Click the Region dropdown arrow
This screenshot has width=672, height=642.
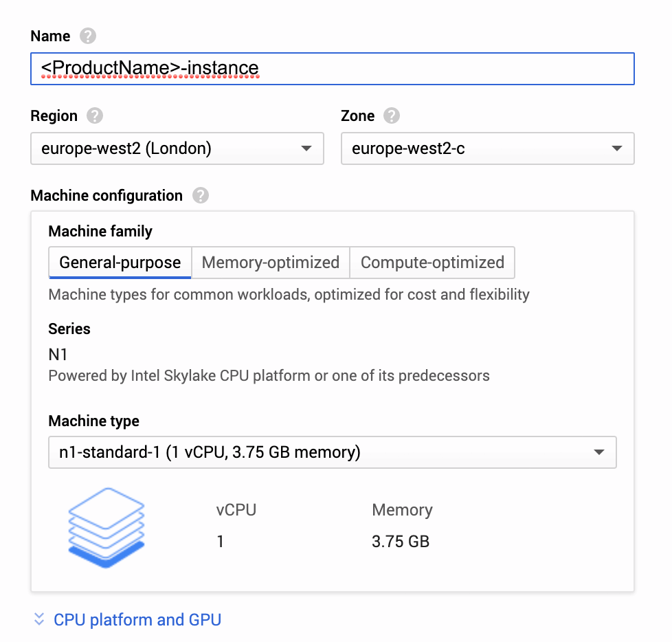[x=306, y=148]
